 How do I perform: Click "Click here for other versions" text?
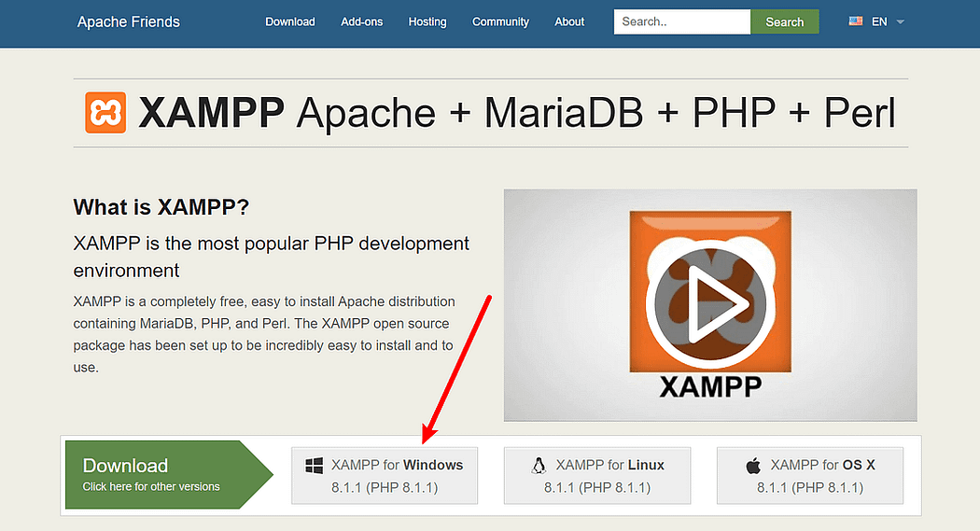[151, 486]
